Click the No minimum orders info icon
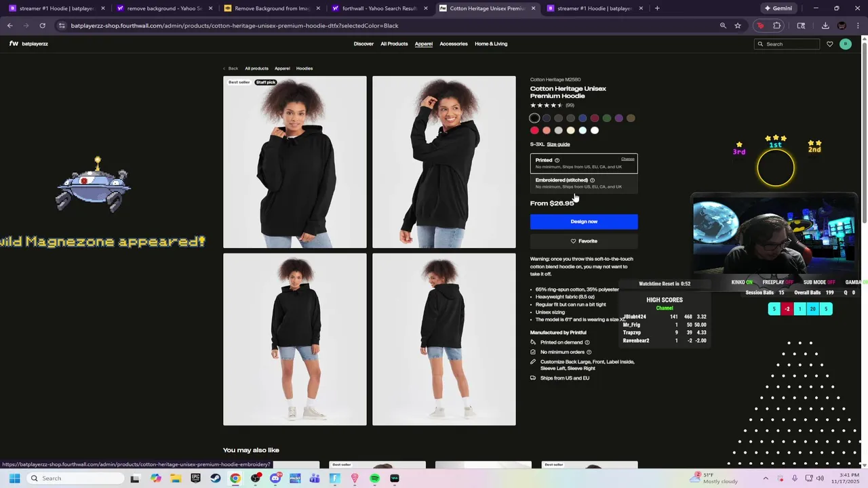 pyautogui.click(x=589, y=352)
